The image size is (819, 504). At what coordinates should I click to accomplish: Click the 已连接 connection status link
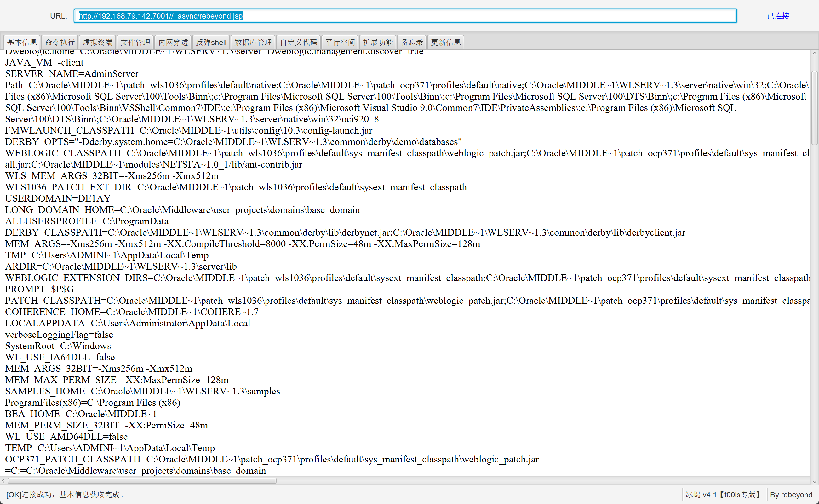coord(778,16)
